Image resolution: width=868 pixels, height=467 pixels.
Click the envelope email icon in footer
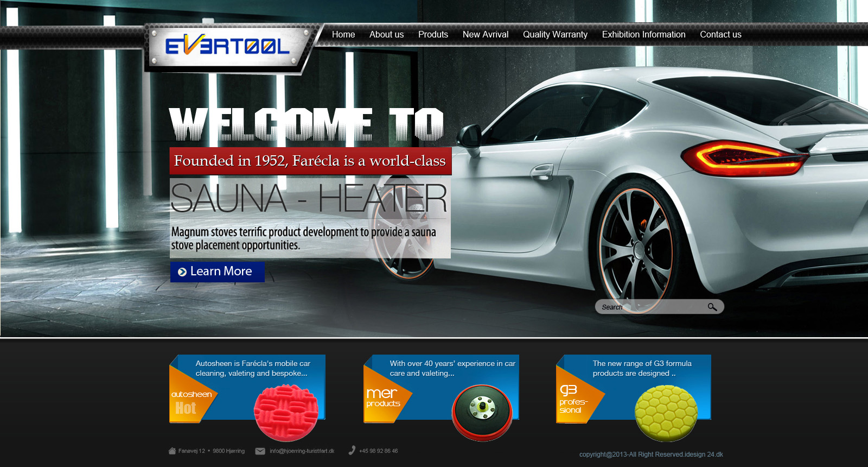(260, 451)
